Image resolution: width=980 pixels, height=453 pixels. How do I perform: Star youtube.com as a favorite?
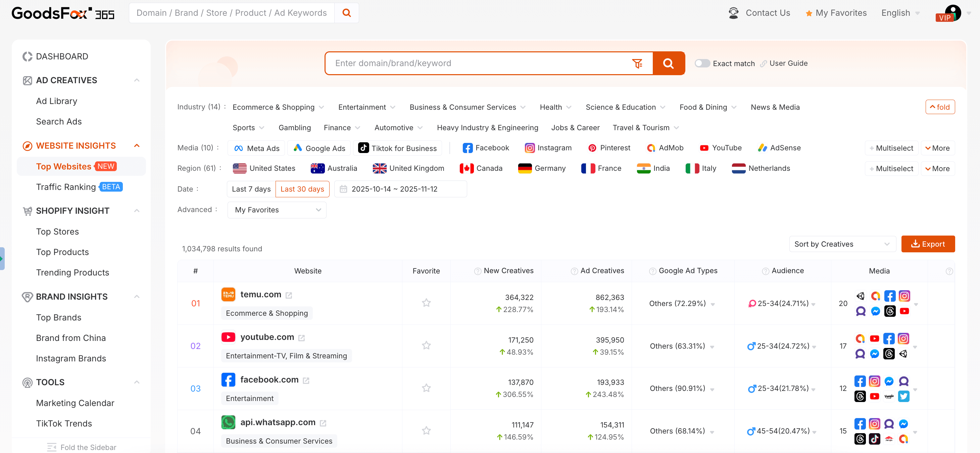coord(426,345)
